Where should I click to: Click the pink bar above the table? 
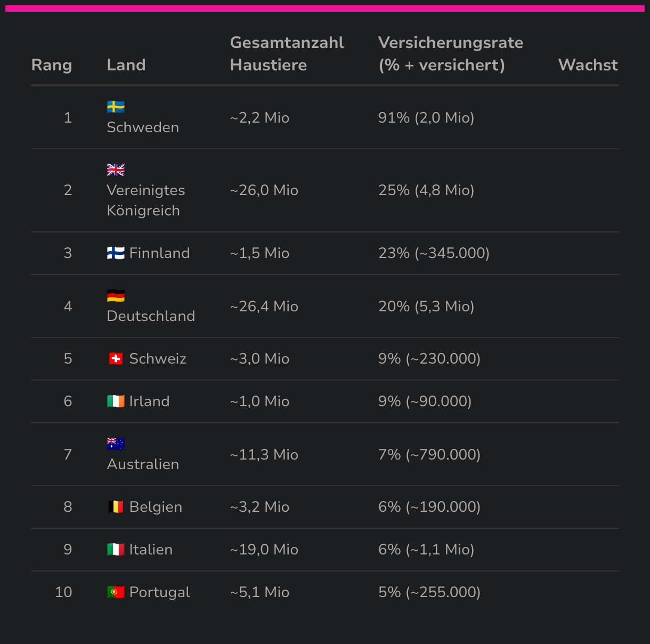325,9
